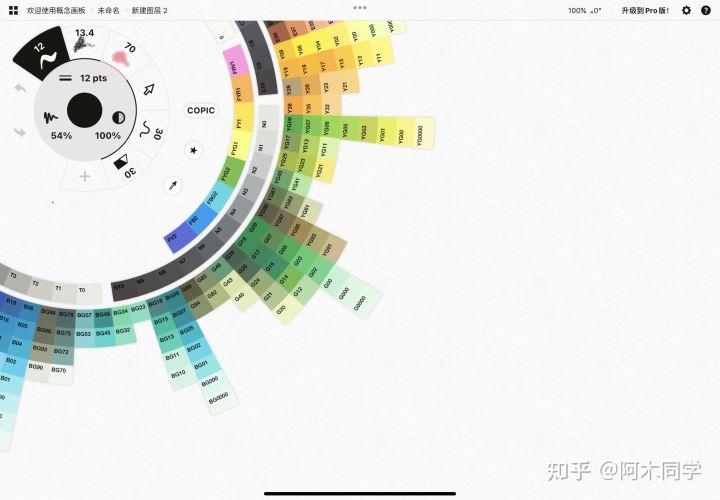Viewport: 720px width, 500px height.
Task: Open favorites with the star icon
Action: (x=193, y=150)
